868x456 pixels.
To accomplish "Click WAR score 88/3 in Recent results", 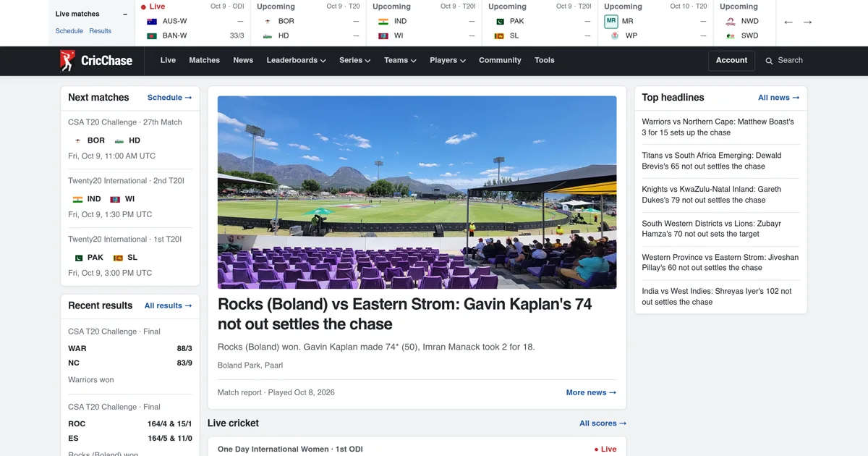I will point(184,349).
